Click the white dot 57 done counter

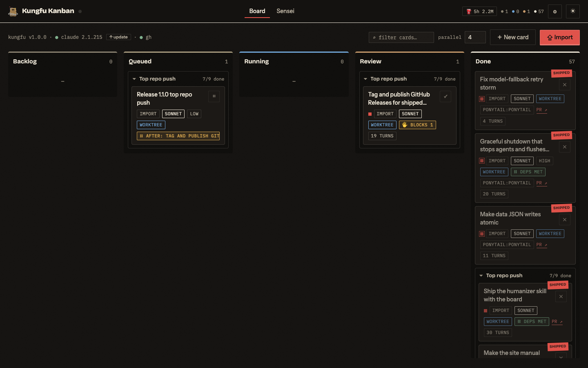[x=539, y=11]
